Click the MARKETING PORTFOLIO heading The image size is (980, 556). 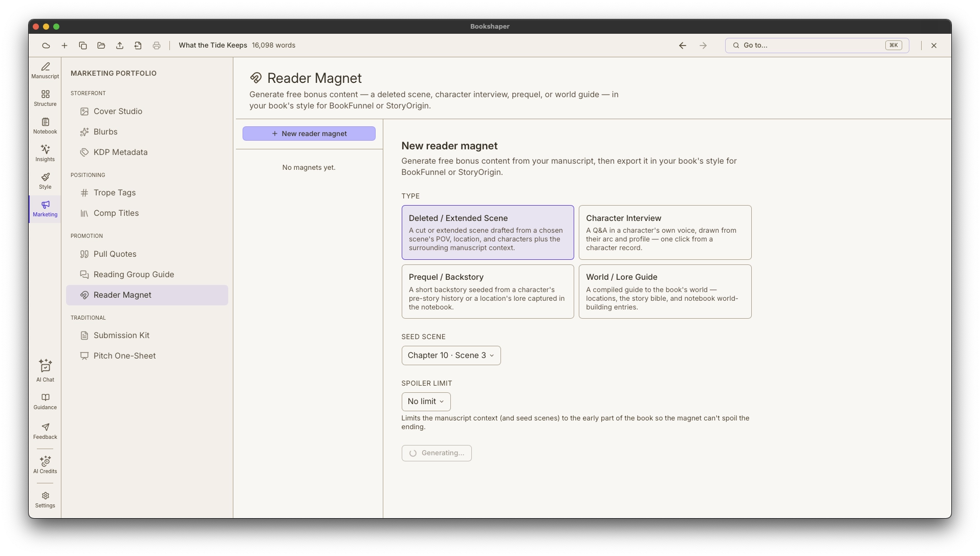click(114, 74)
